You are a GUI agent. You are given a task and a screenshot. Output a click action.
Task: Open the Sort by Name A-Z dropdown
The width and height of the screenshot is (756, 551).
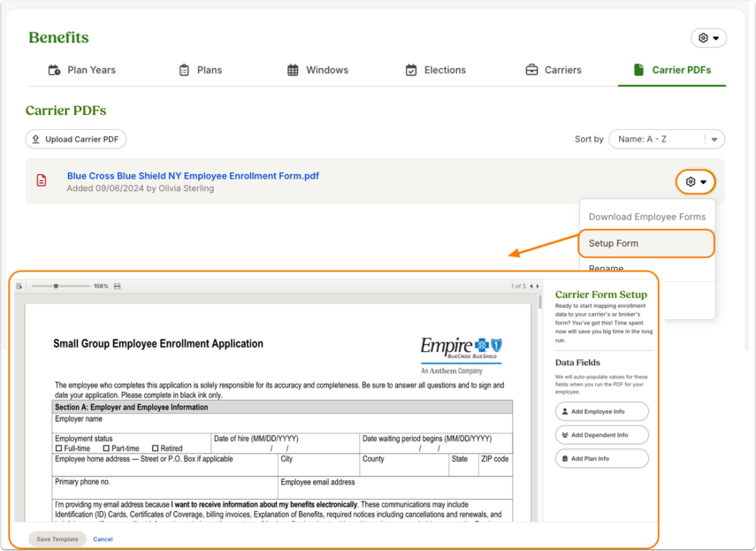667,139
